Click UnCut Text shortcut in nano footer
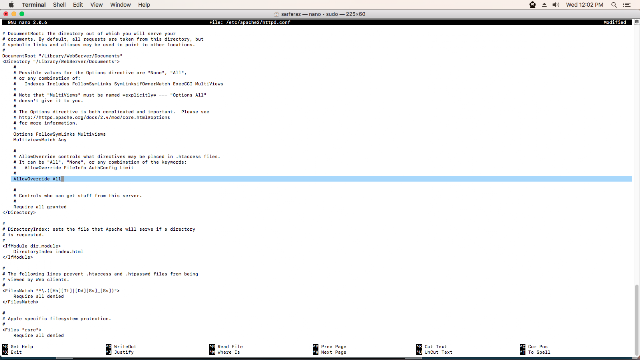The height and width of the screenshot is (360, 640). pyautogui.click(x=434, y=352)
